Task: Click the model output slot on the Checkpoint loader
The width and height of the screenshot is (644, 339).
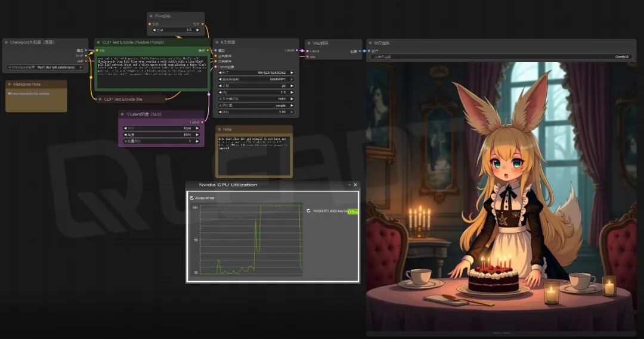Action: click(86, 51)
